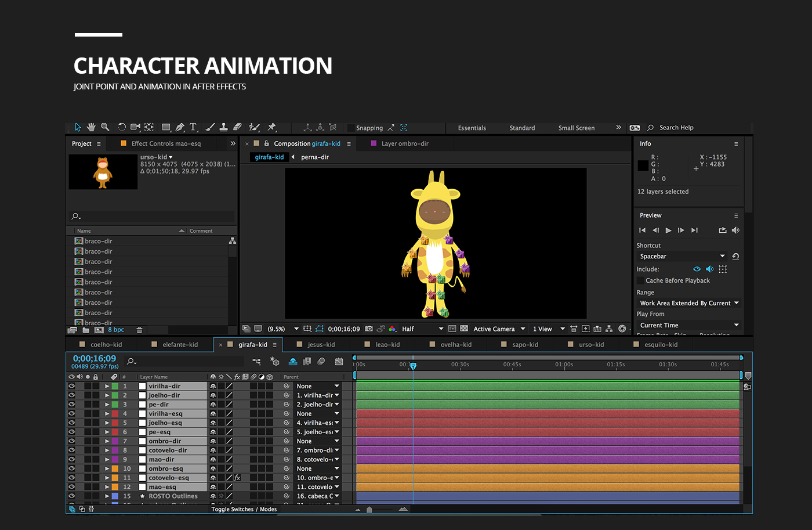
Task: Open the Current Time play-from dropdown
Action: tap(689, 325)
